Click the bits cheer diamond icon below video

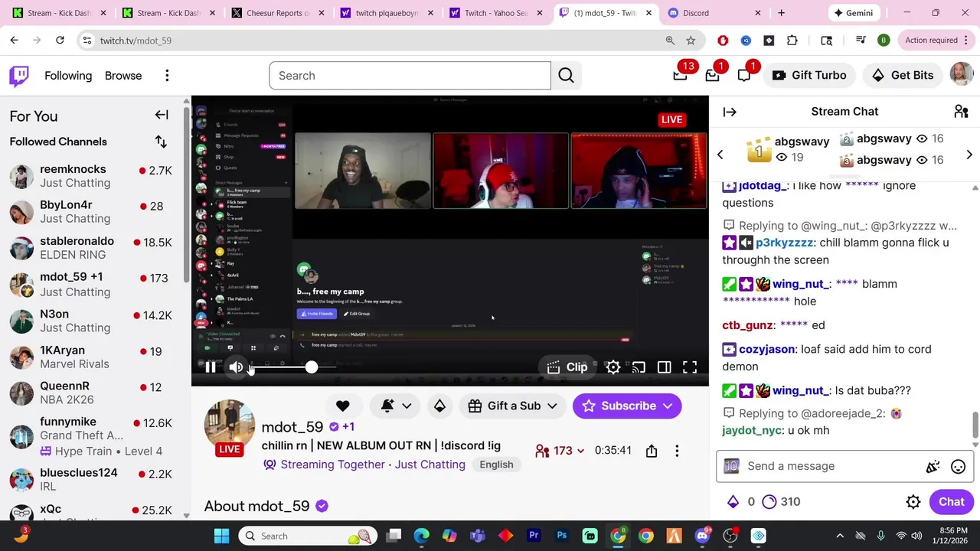point(439,406)
